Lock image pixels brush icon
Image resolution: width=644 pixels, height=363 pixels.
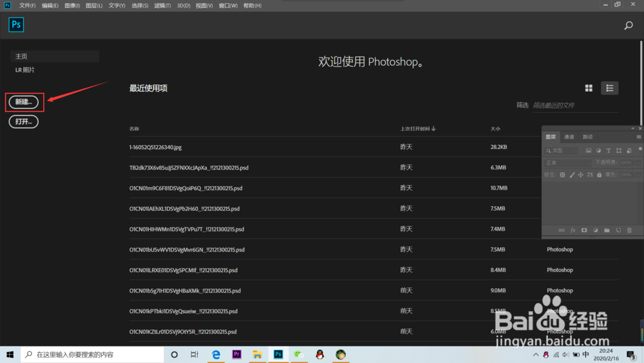coord(572,175)
